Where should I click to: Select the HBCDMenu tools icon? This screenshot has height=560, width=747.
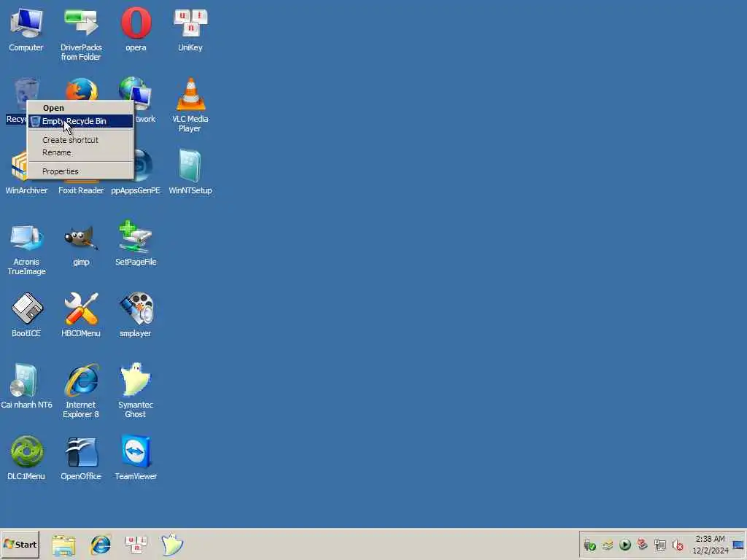point(81,315)
